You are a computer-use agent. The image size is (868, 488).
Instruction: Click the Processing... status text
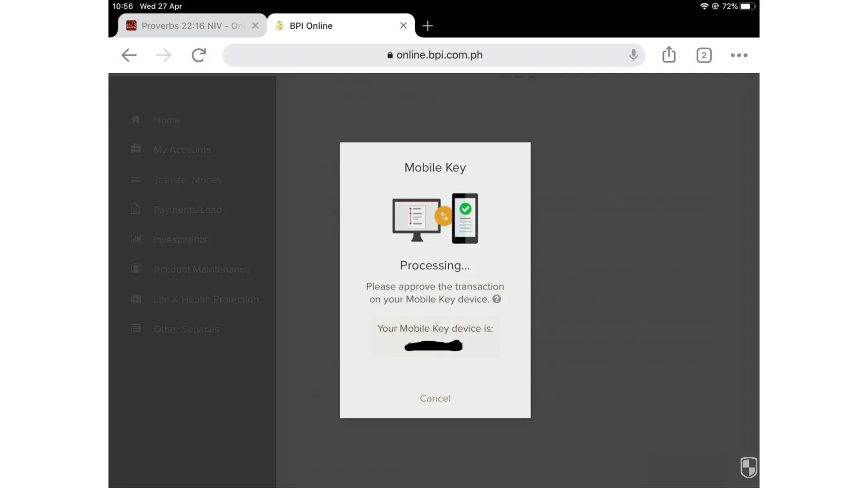click(435, 265)
